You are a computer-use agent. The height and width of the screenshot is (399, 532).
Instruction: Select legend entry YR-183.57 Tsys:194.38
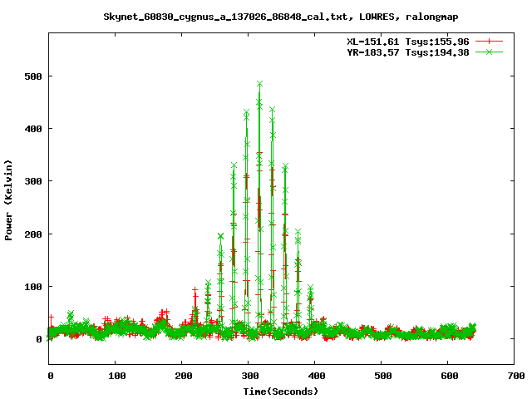pos(408,52)
